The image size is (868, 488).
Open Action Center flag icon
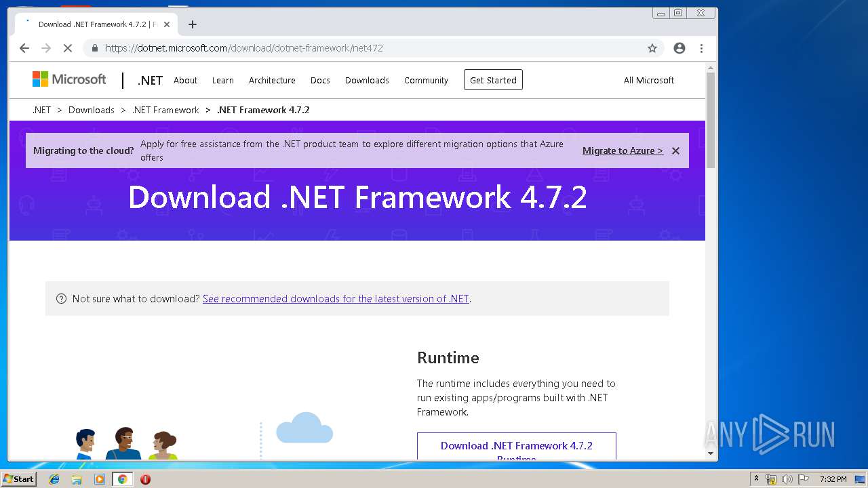tap(804, 479)
